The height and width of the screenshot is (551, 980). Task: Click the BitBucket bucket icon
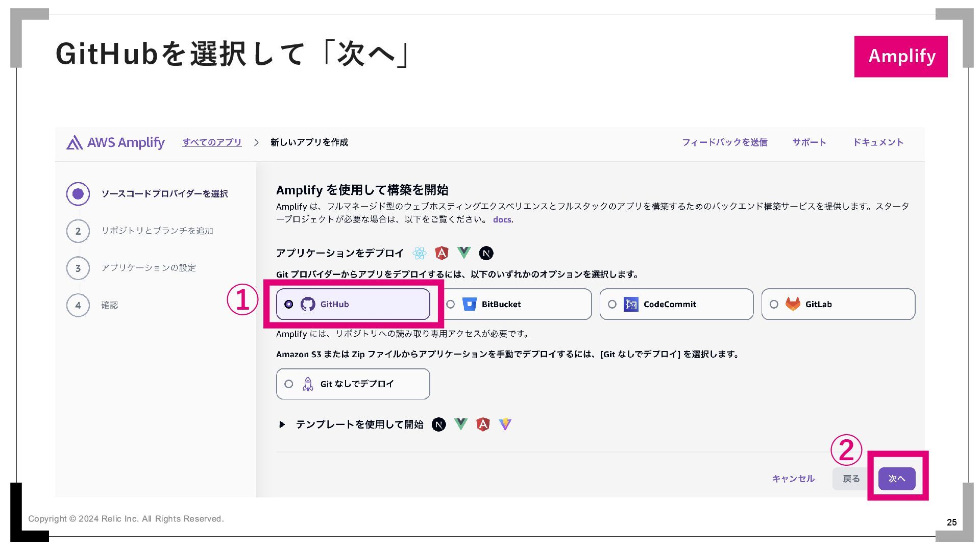coord(469,304)
